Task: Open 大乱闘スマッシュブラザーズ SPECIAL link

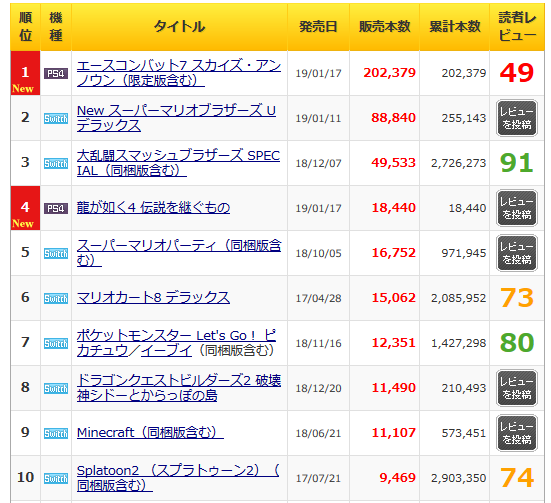Action: [178, 163]
